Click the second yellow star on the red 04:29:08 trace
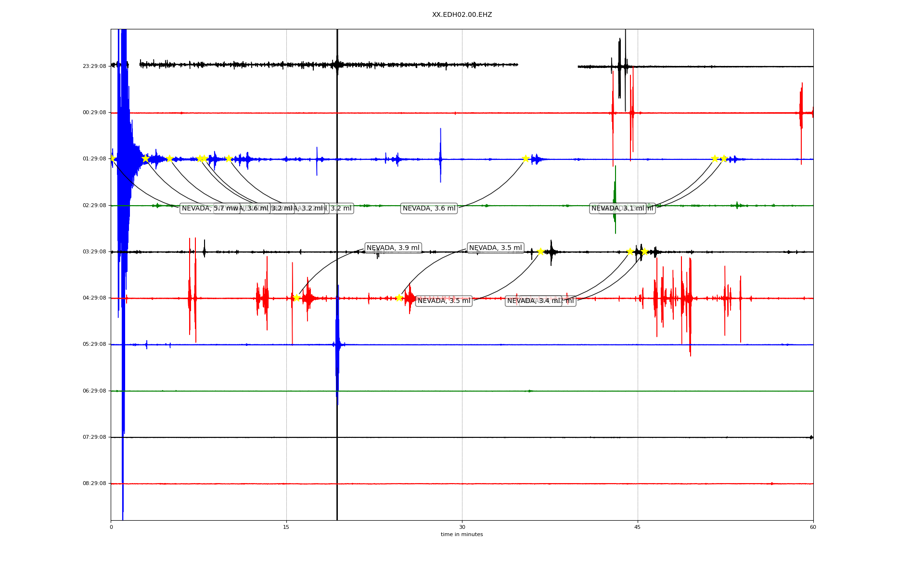The height and width of the screenshot is (578, 924). [399, 298]
